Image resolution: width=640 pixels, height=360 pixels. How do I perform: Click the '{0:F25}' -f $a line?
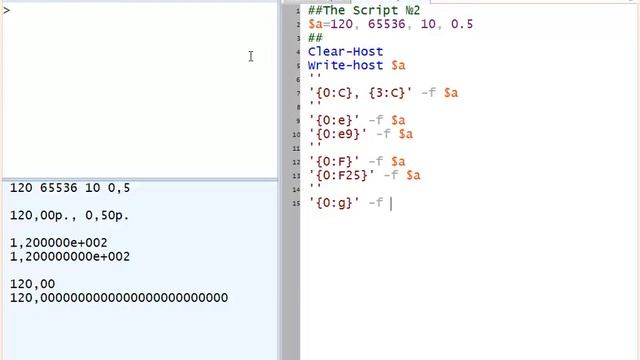[364, 176]
